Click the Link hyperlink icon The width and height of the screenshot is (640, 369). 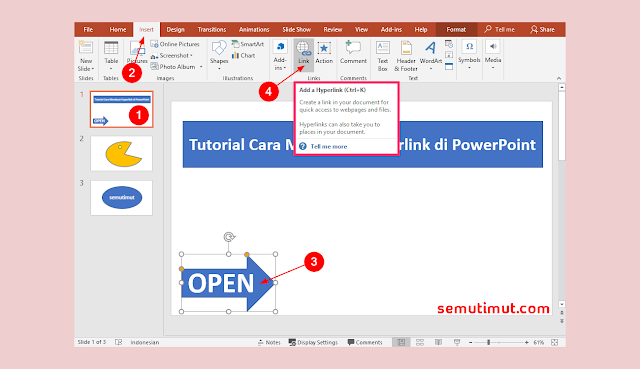[x=303, y=53]
